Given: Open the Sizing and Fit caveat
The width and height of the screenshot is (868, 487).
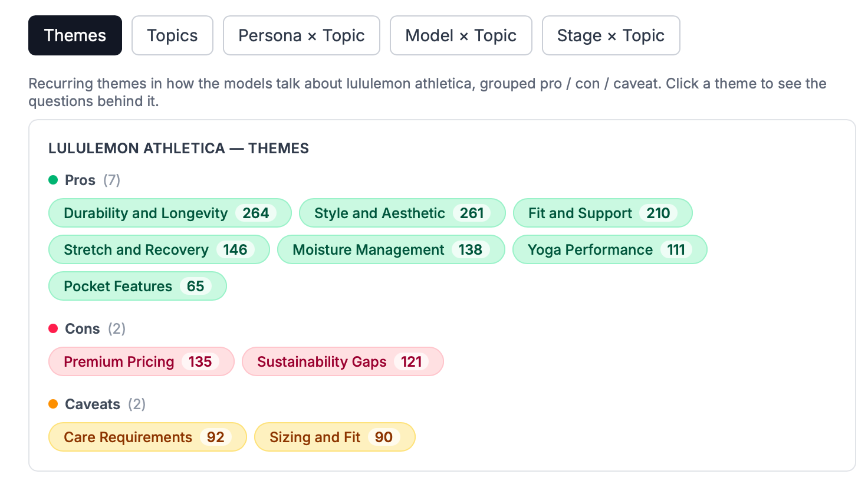Looking at the screenshot, I should coord(335,437).
